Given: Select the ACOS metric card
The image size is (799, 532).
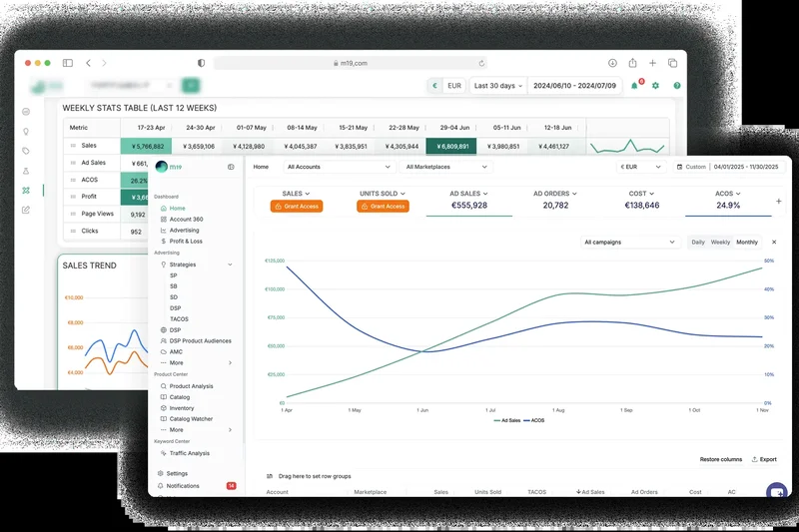Looking at the screenshot, I should point(728,201).
